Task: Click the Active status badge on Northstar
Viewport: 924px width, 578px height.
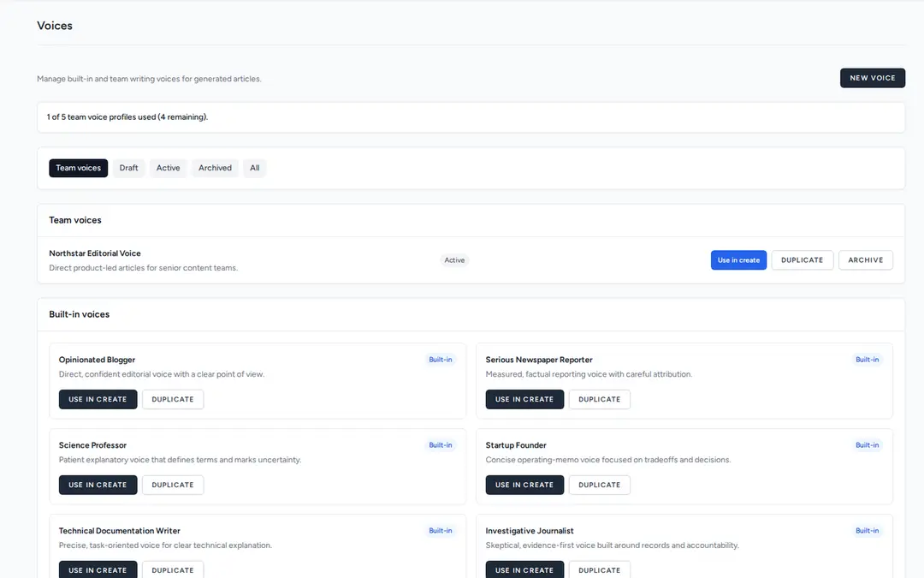Action: point(454,260)
